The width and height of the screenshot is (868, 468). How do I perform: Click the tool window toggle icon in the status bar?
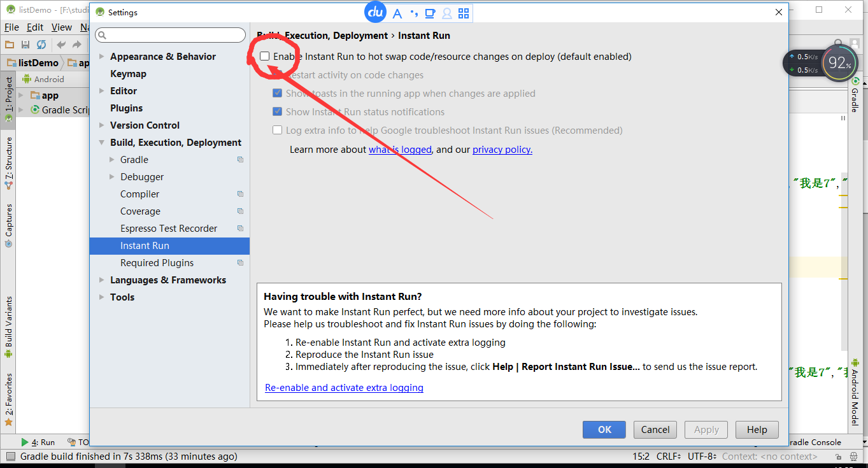(x=10, y=456)
